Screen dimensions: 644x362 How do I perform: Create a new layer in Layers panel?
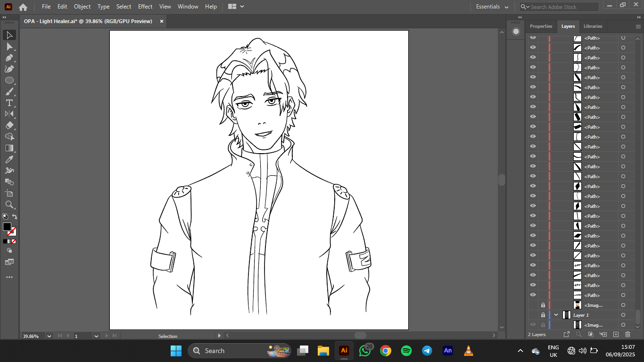coord(616,334)
